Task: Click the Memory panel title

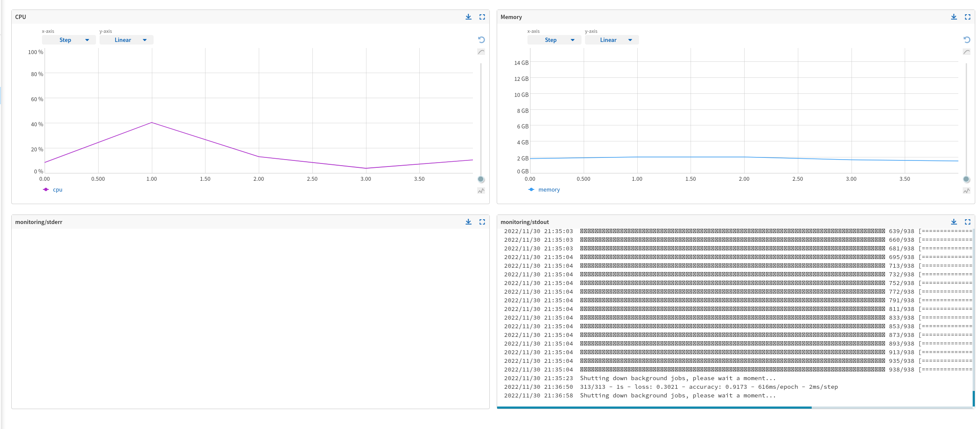Action: 511,17
